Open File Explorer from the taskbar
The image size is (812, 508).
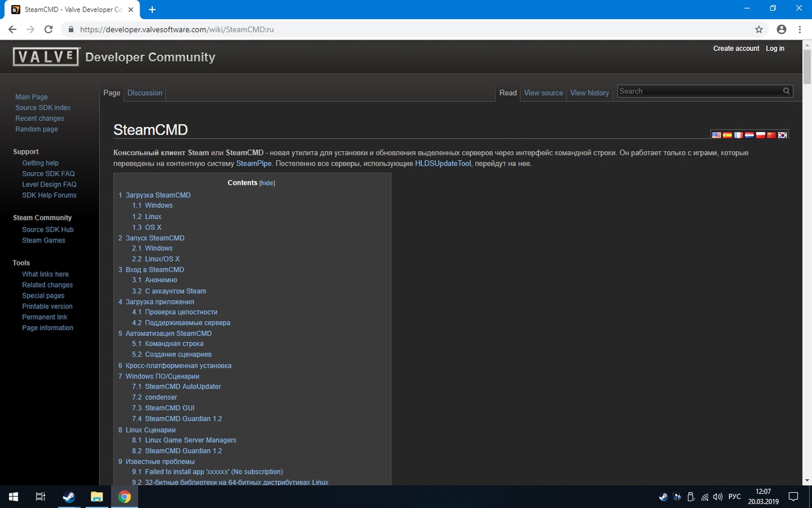tap(96, 497)
